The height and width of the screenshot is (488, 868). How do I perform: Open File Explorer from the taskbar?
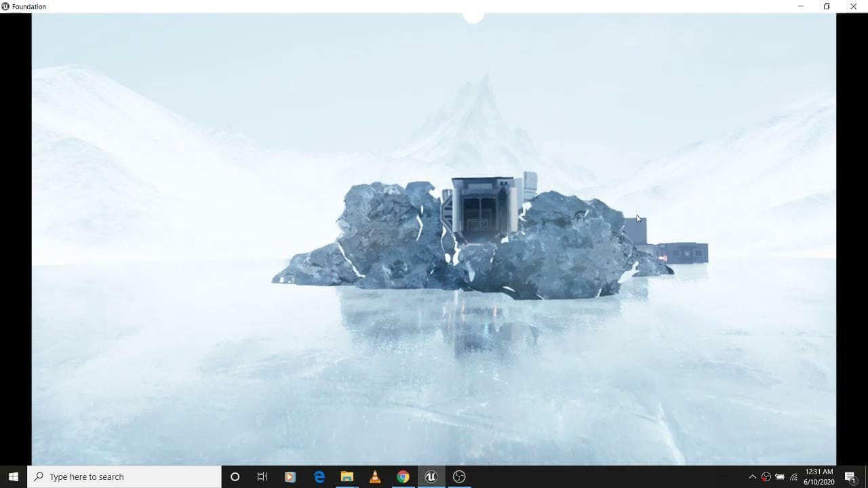(347, 476)
